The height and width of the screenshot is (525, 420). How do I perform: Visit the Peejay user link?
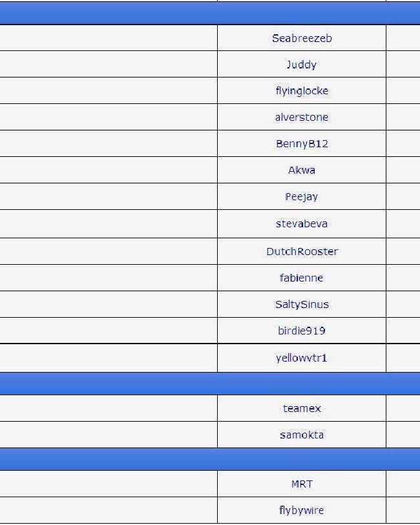coord(302,196)
